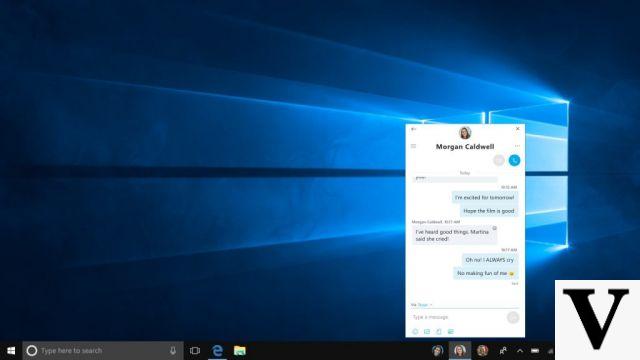This screenshot has width=640, height=360.
Task: Close the Morgan Caldwell chat panel
Action: [518, 129]
